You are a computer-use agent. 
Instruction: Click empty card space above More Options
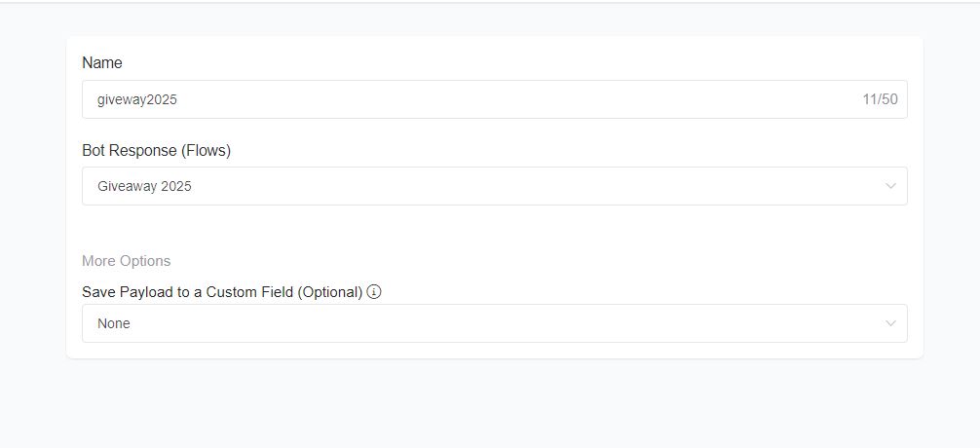click(494, 229)
